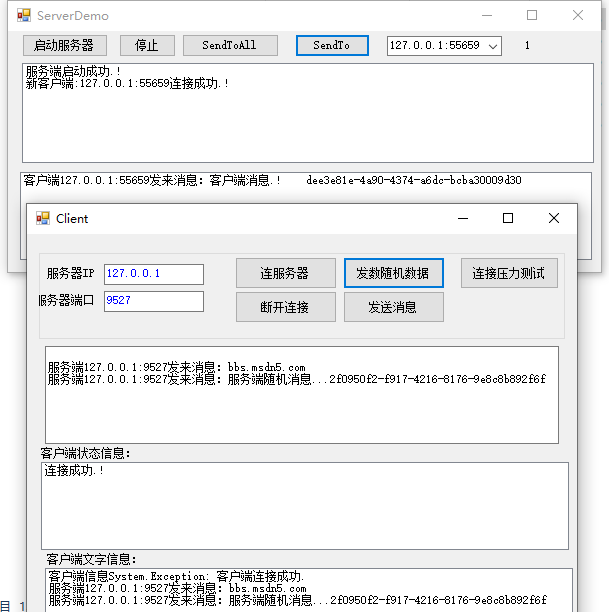Click inside the 客户端状态信息 text box

click(305, 505)
